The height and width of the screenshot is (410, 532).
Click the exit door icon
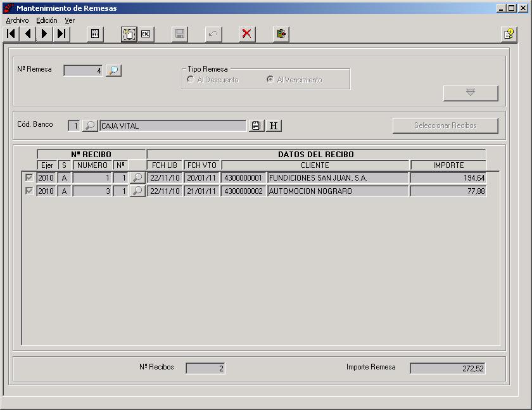click(x=281, y=34)
